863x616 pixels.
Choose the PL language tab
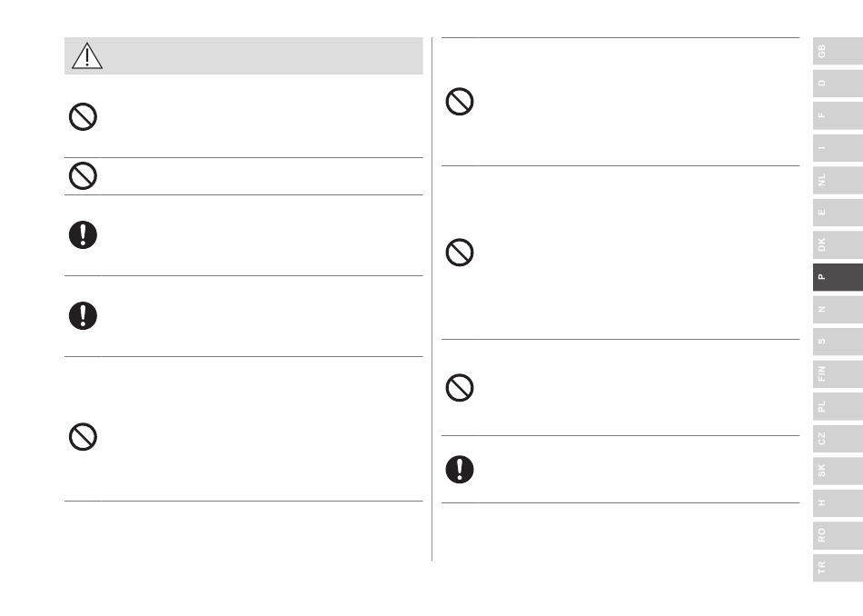click(x=838, y=406)
